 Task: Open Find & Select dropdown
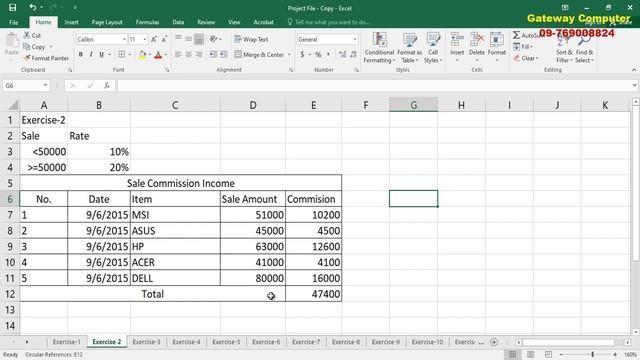[584, 49]
